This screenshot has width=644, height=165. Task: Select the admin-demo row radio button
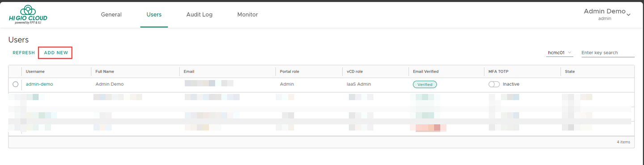[16, 84]
